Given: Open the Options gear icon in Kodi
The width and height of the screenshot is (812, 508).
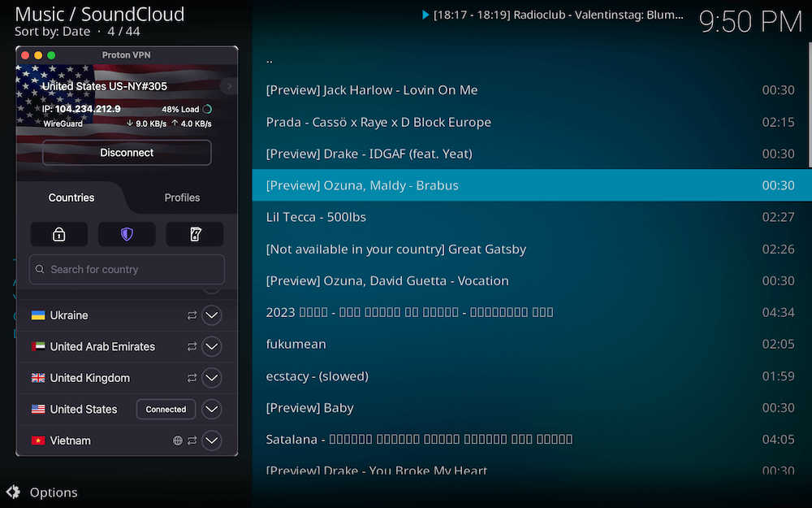Looking at the screenshot, I should (x=13, y=492).
